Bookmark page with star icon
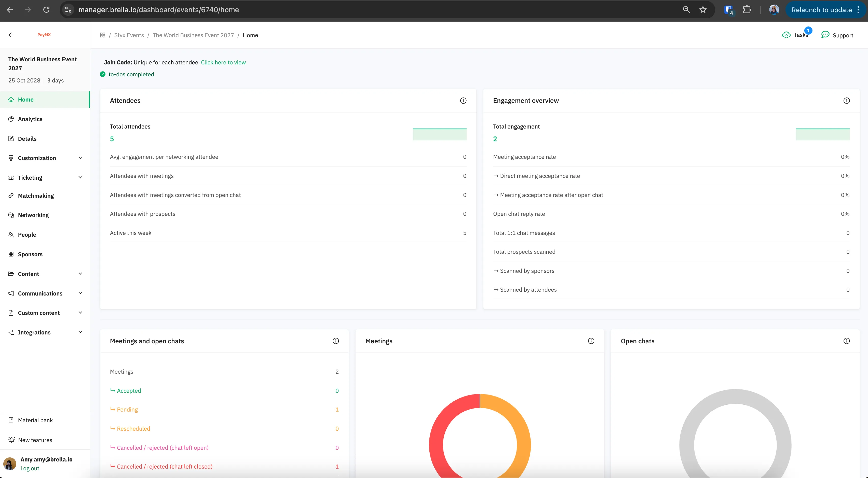The width and height of the screenshot is (868, 478). [x=703, y=10]
